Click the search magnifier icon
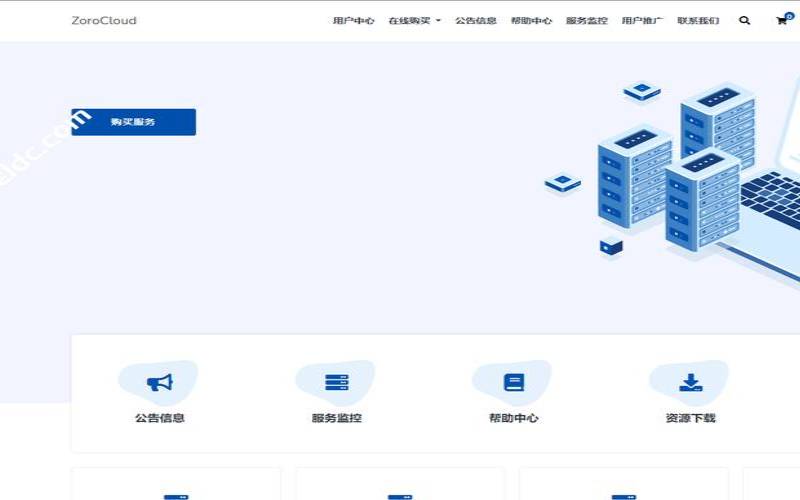The image size is (800, 500). point(744,20)
